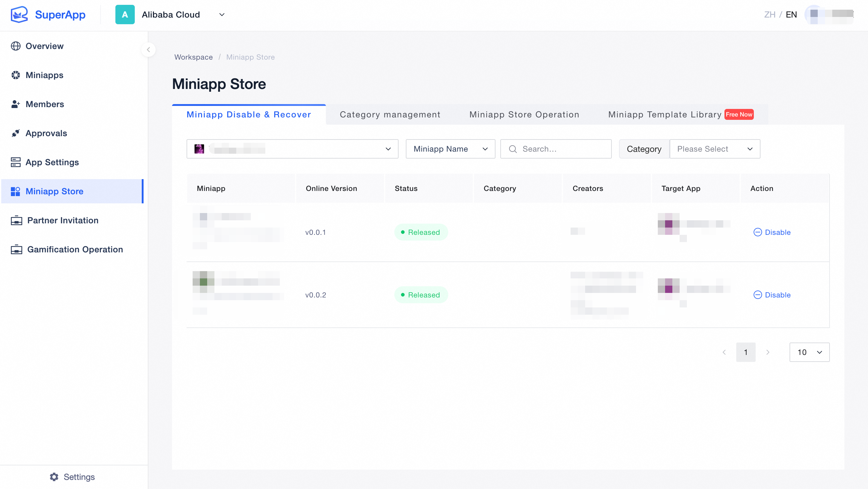
Task: Switch to Miniapp Disable & Recover tab
Action: [249, 114]
